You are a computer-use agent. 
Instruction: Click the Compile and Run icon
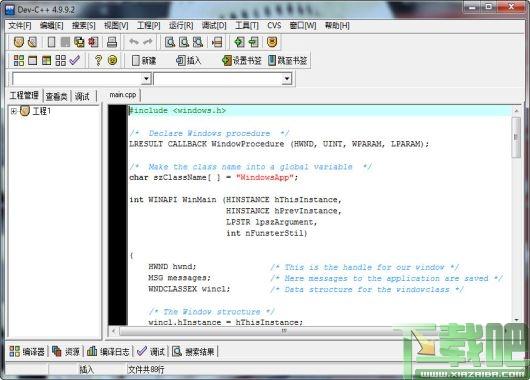coord(46,61)
